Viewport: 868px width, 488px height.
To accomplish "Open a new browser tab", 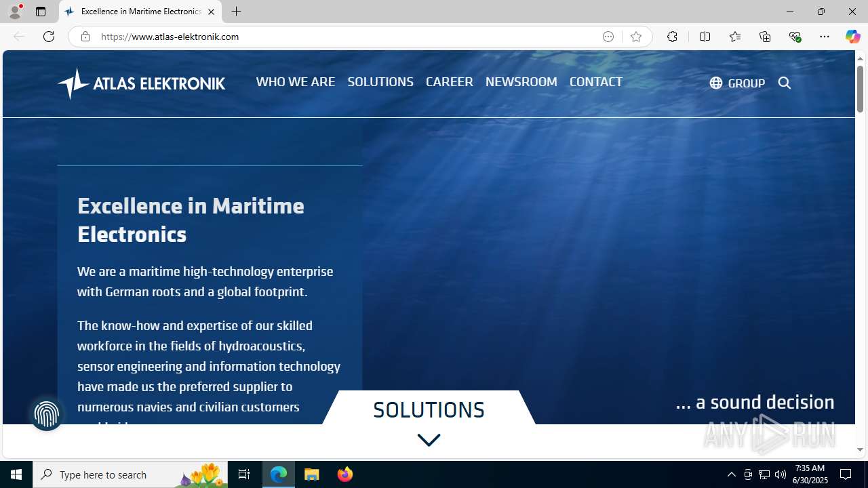I will click(x=236, y=12).
